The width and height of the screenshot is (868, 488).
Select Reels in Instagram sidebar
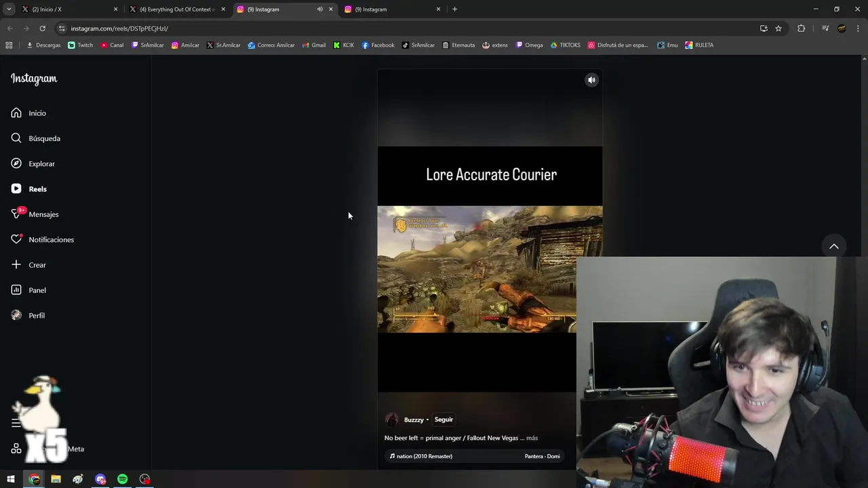tap(28, 189)
